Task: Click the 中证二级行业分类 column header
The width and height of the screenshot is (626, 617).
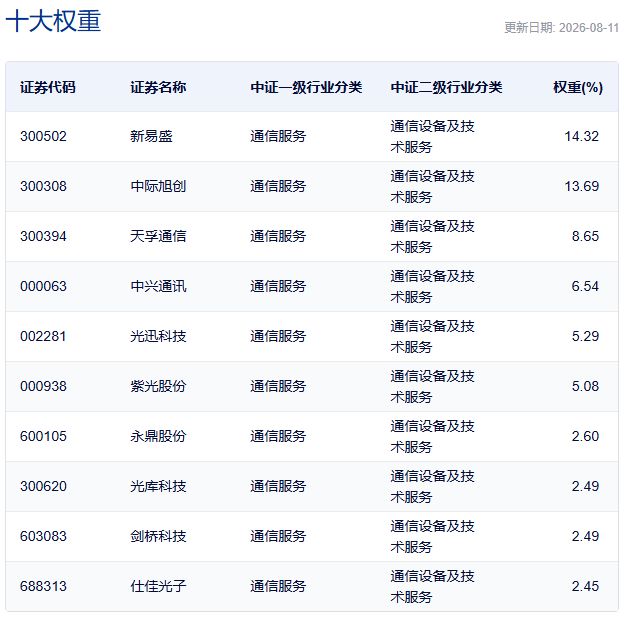Action: coord(446,87)
